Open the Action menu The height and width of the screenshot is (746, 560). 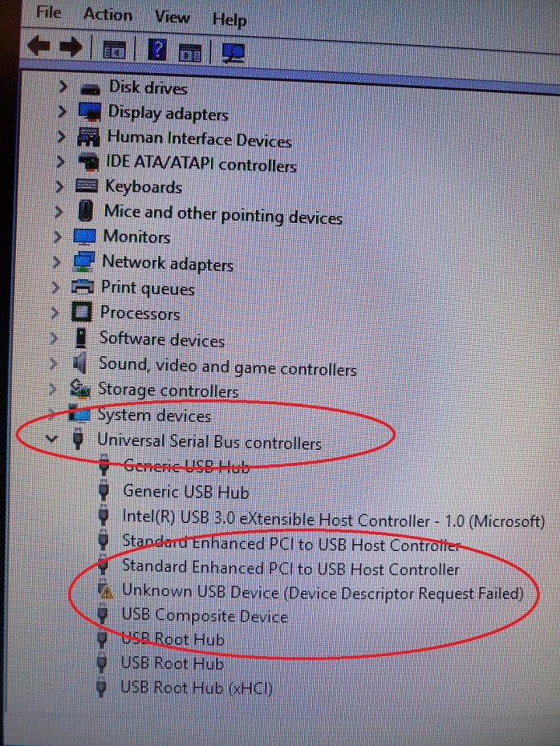click(x=108, y=14)
